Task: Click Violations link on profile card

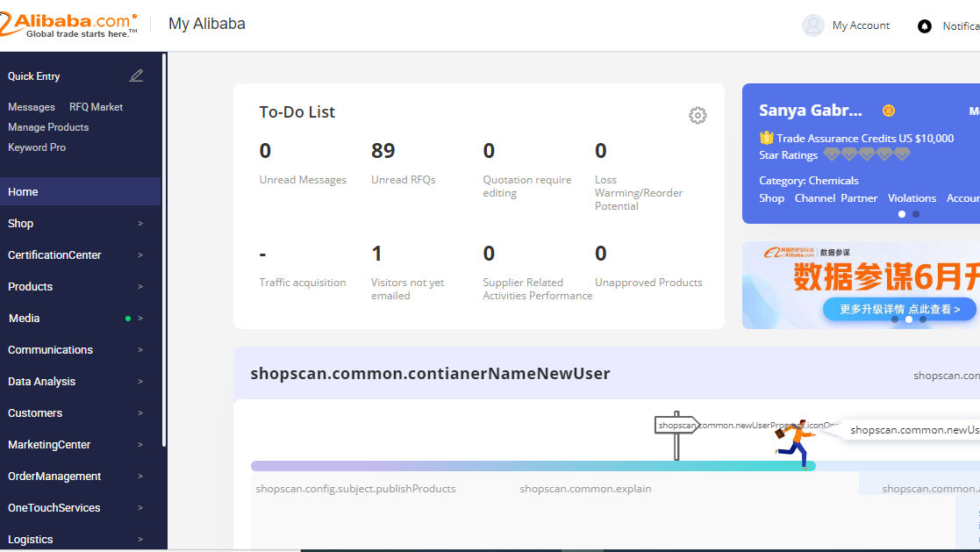Action: [912, 198]
